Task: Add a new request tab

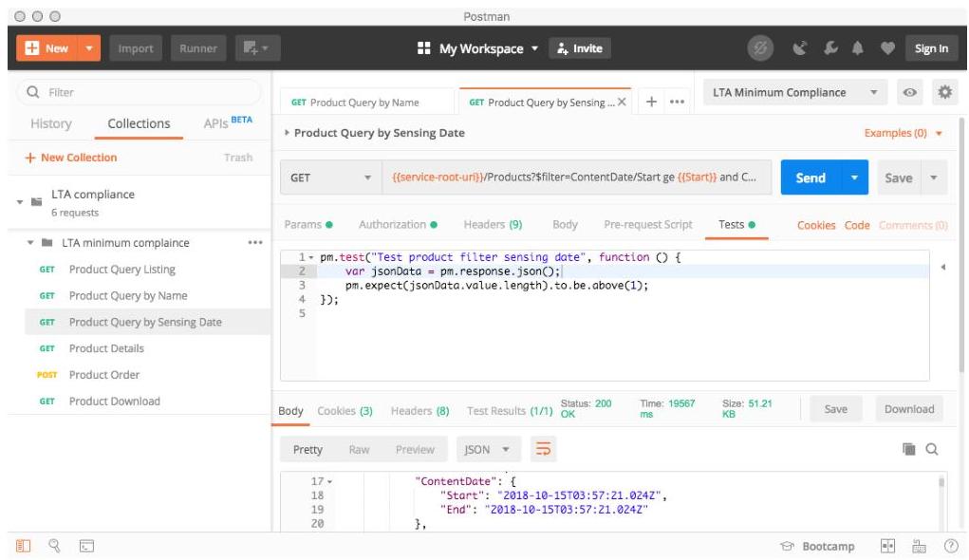Action: click(x=651, y=102)
